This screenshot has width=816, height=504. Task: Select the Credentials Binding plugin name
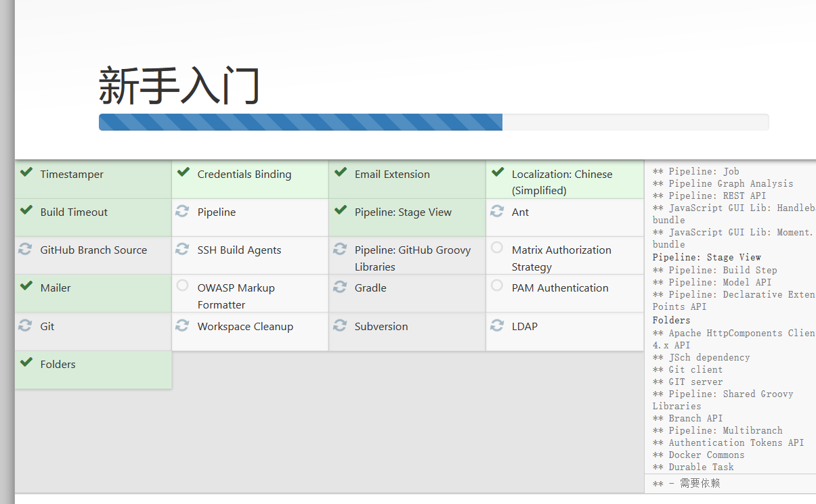[244, 175]
